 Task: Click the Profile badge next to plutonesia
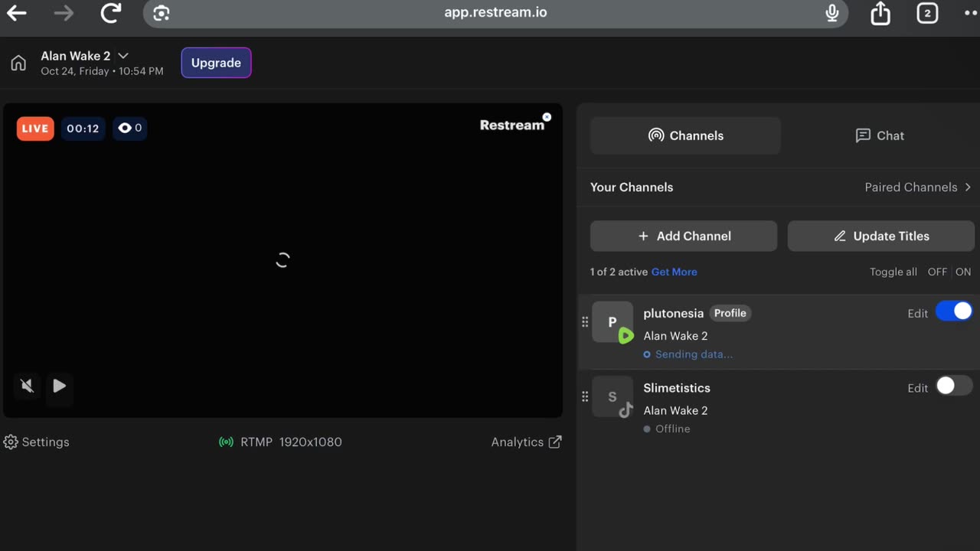click(730, 313)
